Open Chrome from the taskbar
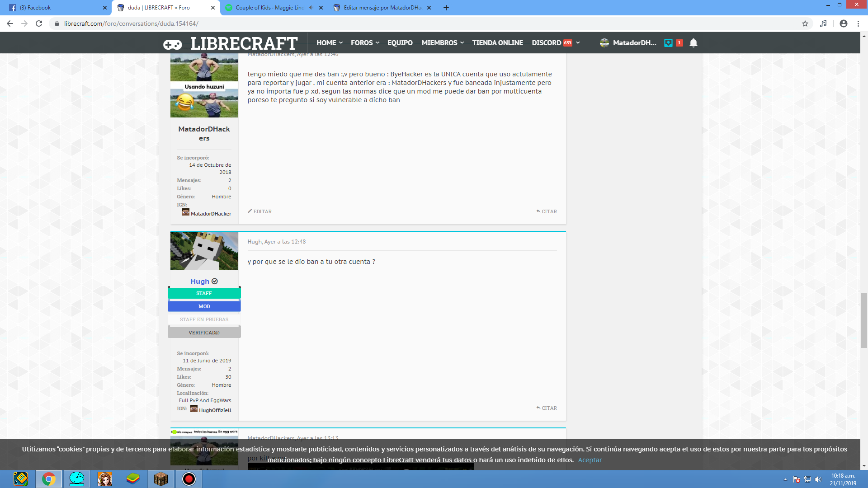This screenshot has width=868, height=488. [x=49, y=479]
